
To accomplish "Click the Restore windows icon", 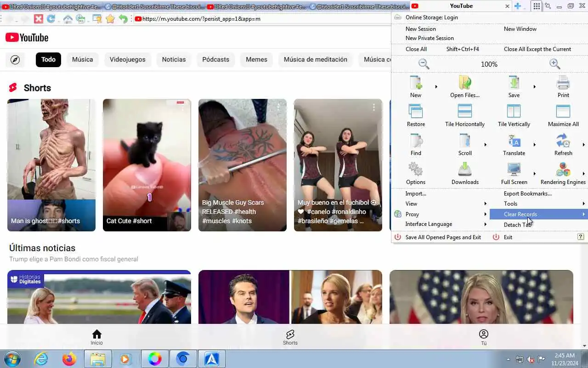I will pyautogui.click(x=416, y=112).
